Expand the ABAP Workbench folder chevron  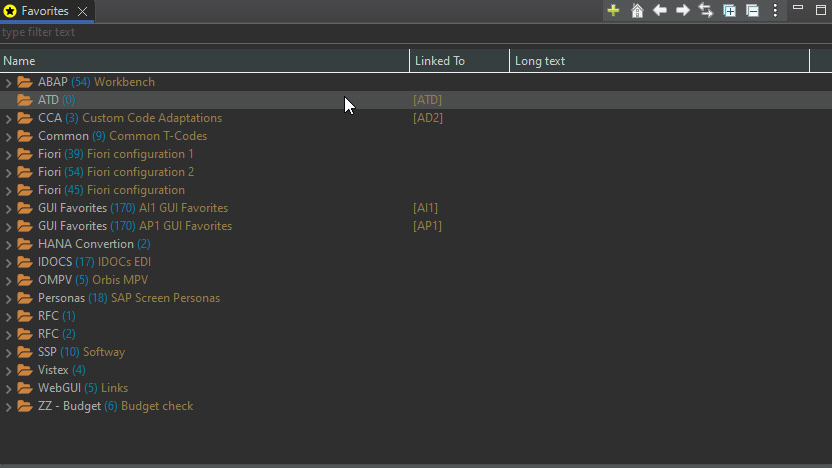pos(8,82)
